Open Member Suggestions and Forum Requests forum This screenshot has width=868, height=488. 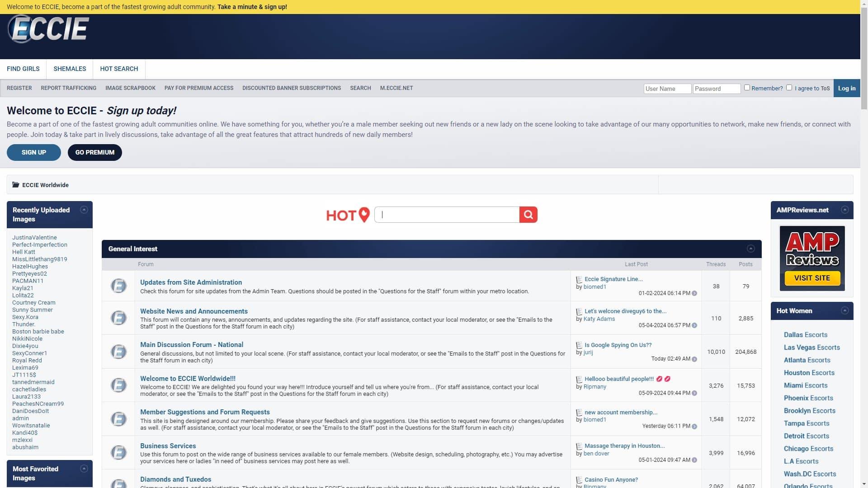click(205, 412)
